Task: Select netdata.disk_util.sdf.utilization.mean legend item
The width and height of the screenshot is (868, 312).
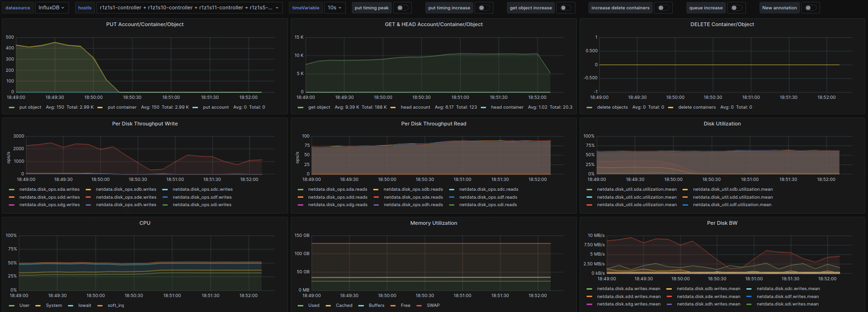Action: pos(732,205)
